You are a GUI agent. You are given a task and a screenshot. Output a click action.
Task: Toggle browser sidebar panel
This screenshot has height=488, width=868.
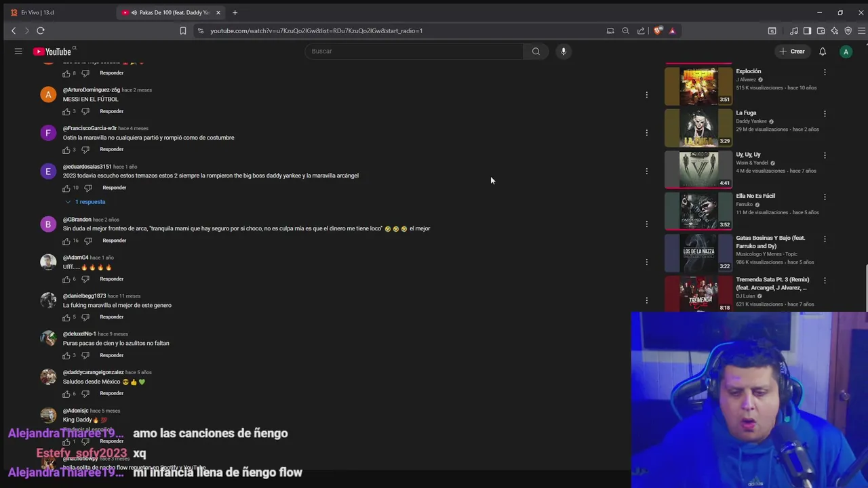(807, 30)
